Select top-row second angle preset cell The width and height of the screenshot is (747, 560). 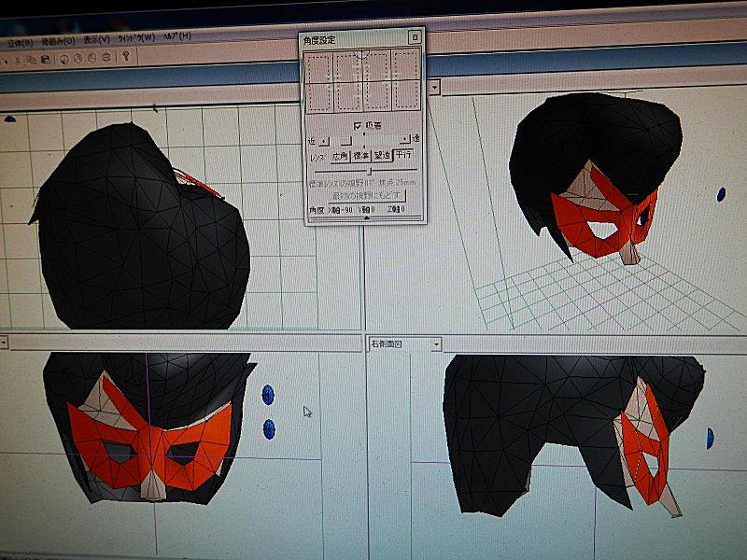348,65
